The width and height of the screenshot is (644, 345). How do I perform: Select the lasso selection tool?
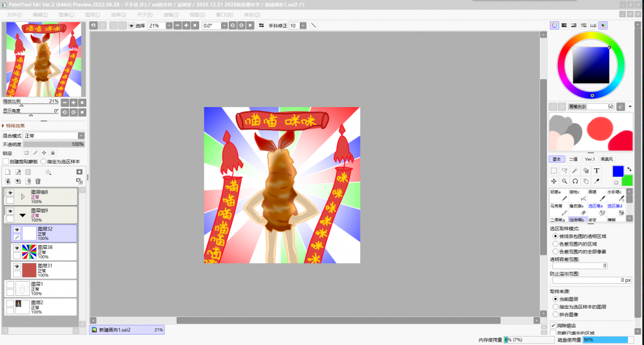564,170
